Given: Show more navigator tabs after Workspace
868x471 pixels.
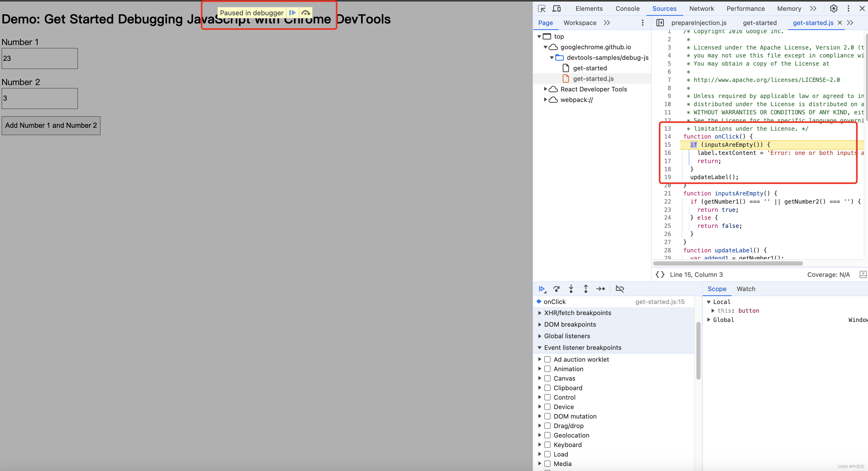Looking at the screenshot, I should point(607,23).
